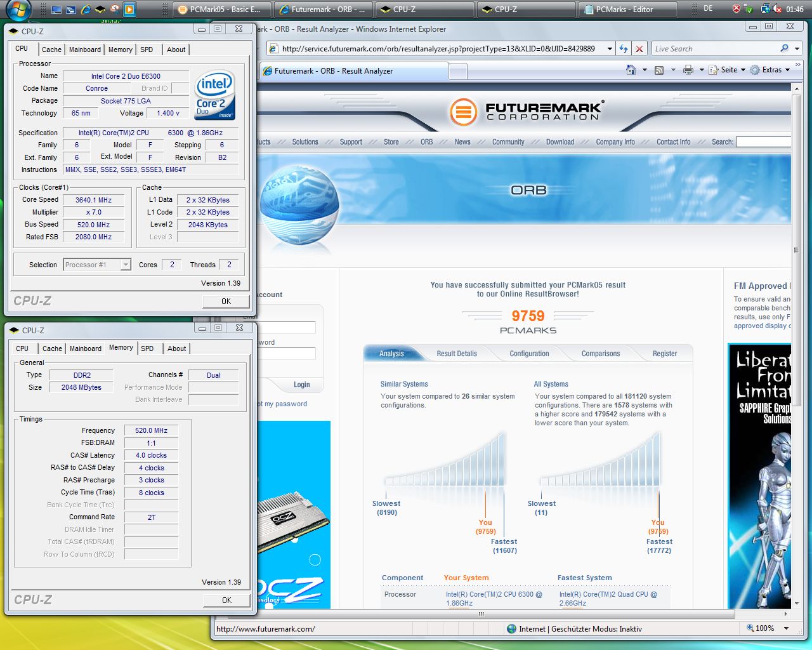Open the Home button dropdown arrow

click(x=645, y=70)
